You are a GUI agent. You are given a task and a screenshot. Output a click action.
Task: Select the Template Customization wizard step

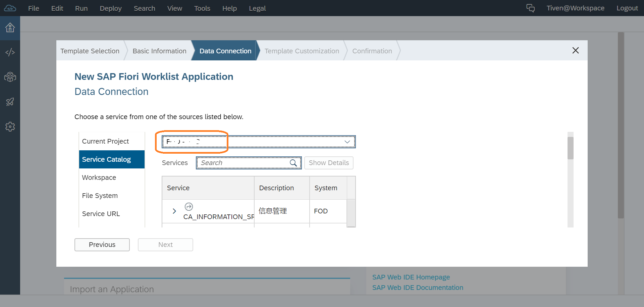click(x=302, y=51)
